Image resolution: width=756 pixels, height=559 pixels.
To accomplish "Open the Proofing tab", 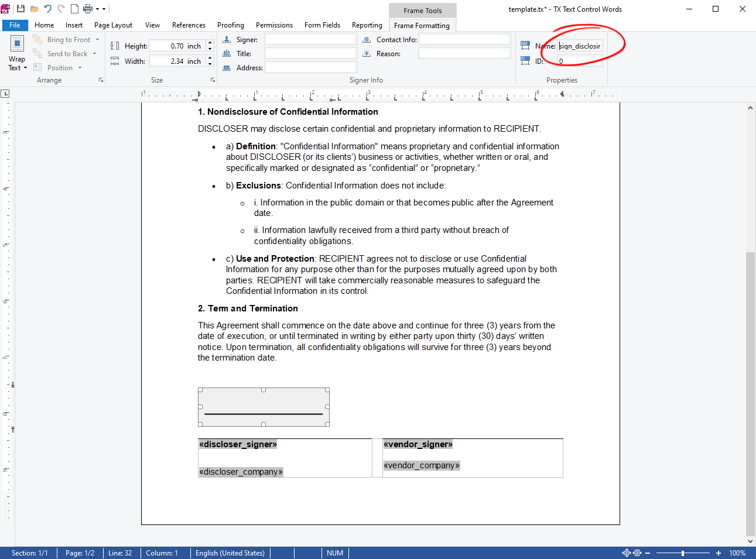I will 231,25.
